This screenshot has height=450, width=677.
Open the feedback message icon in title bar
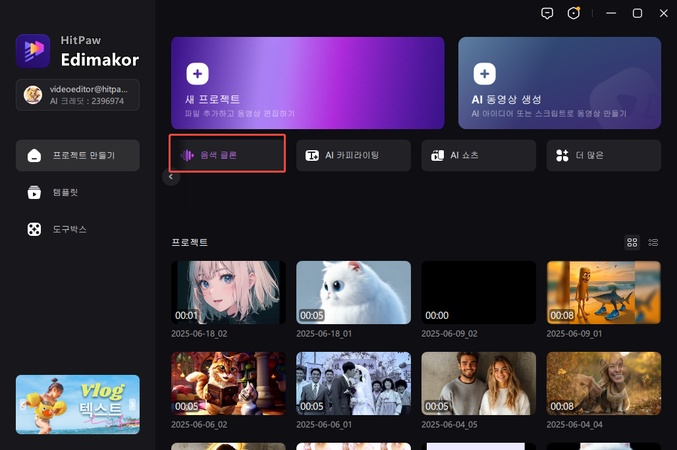[x=547, y=13]
